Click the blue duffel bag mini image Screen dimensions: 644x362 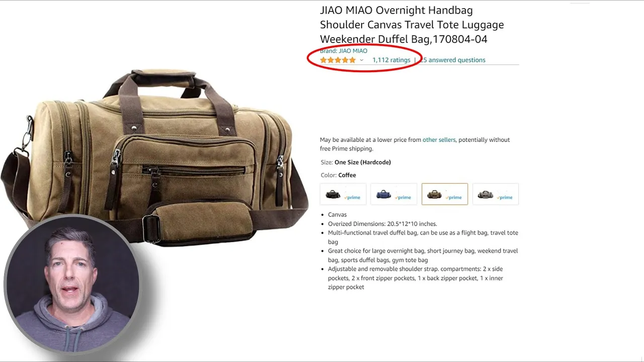pos(384,194)
